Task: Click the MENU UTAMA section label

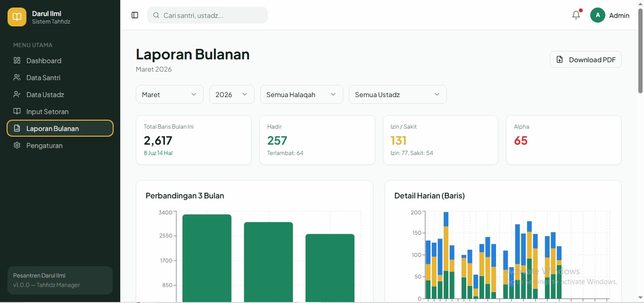Action: (33, 45)
